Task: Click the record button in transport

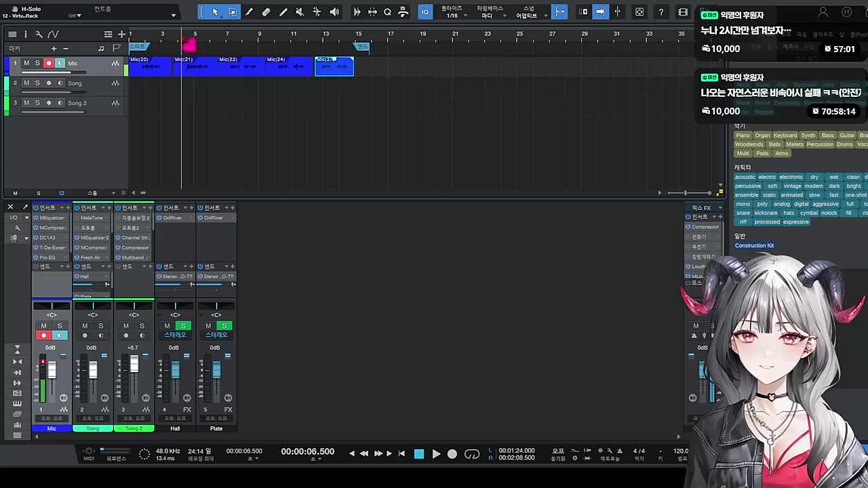Action: tap(452, 454)
